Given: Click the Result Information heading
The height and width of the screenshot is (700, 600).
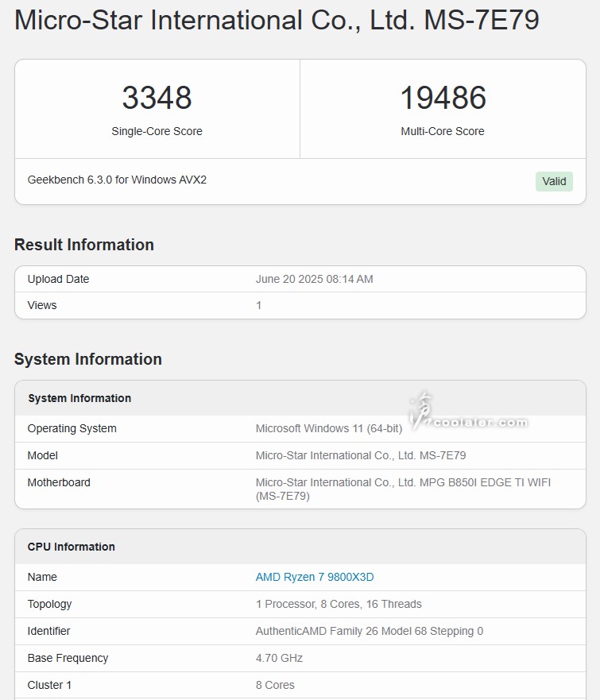Looking at the screenshot, I should [84, 245].
